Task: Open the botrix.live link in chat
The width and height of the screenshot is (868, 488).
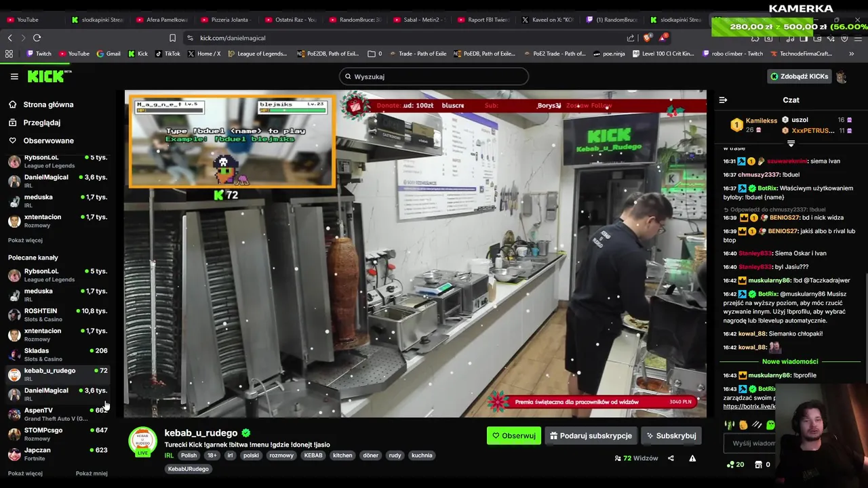Action: click(x=749, y=407)
